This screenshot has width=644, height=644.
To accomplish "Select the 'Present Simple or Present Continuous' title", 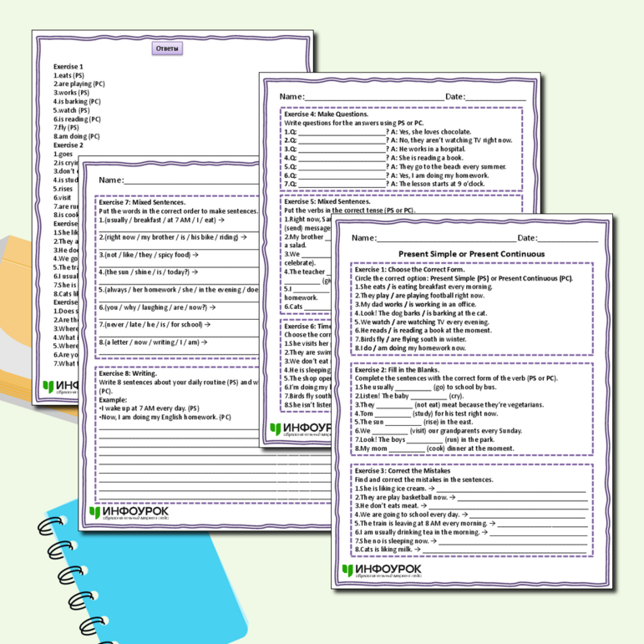I will tap(472, 254).
